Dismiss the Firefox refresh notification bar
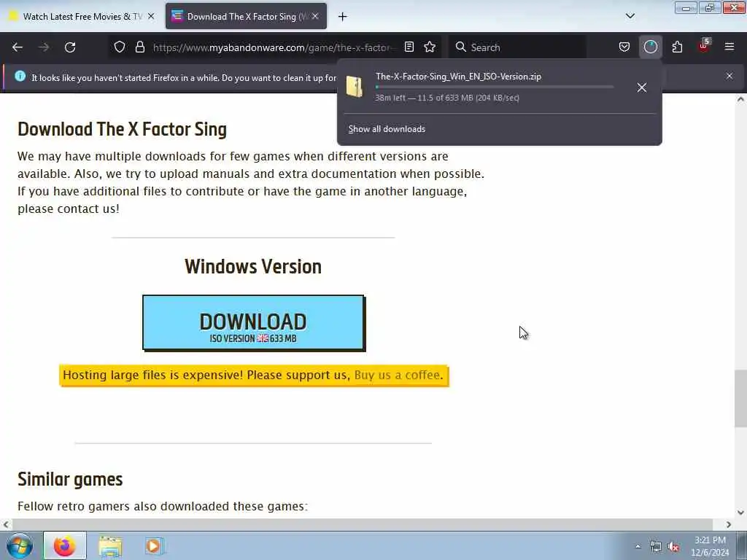Image resolution: width=747 pixels, height=560 pixels. (729, 76)
